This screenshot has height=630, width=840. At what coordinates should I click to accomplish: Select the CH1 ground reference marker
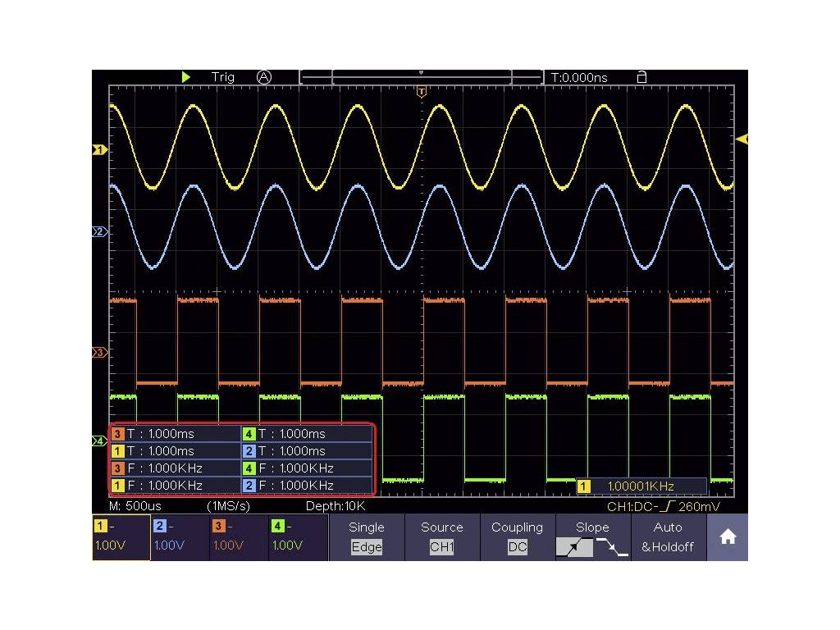tap(99, 150)
